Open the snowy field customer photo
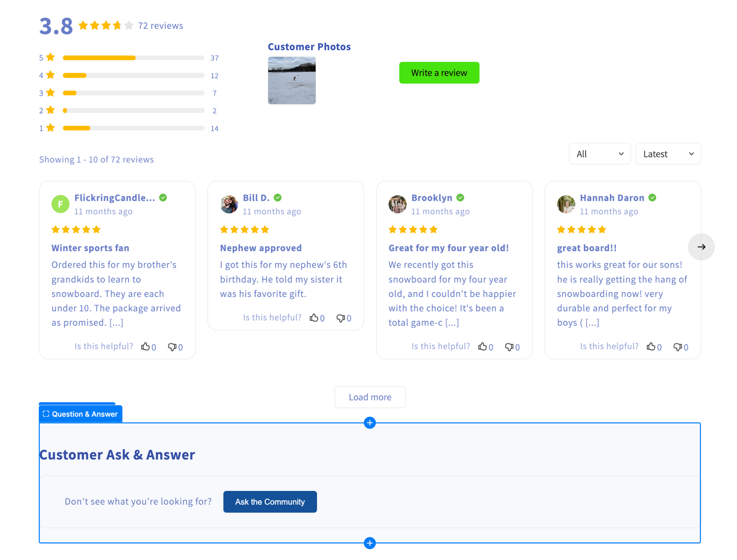 [x=292, y=80]
